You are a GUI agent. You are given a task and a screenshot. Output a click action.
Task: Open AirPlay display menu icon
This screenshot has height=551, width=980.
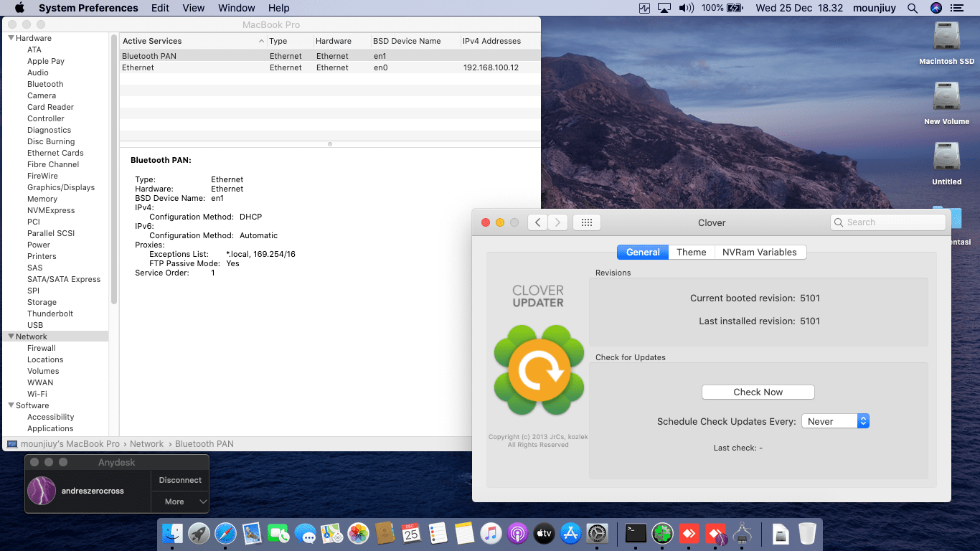tap(664, 8)
